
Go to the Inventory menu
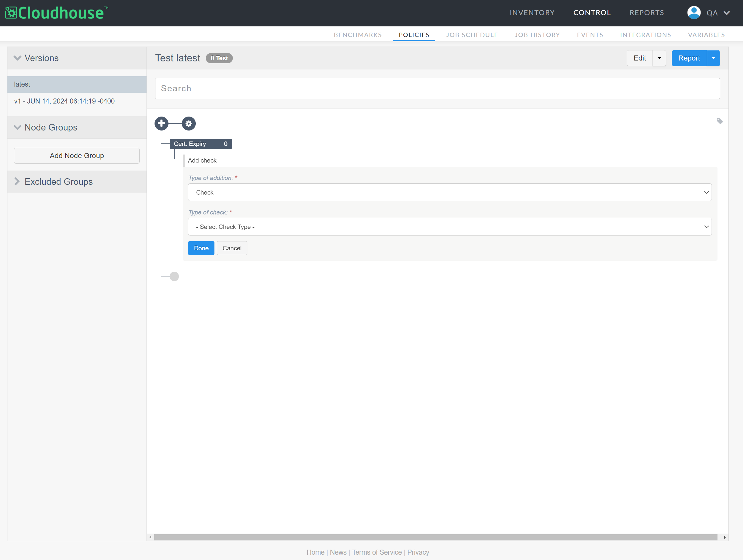tap(532, 13)
